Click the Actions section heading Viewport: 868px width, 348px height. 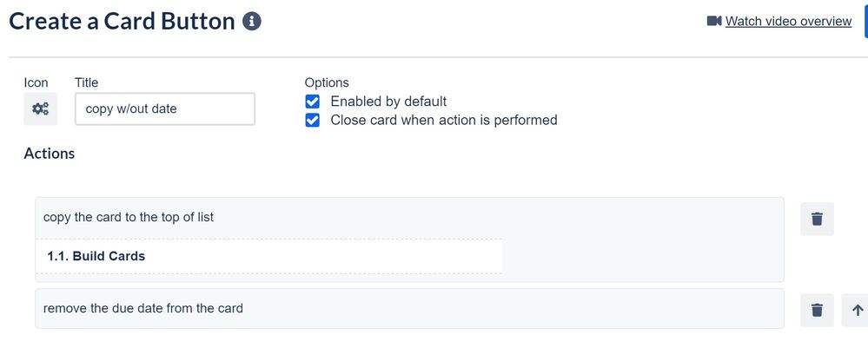(x=50, y=154)
